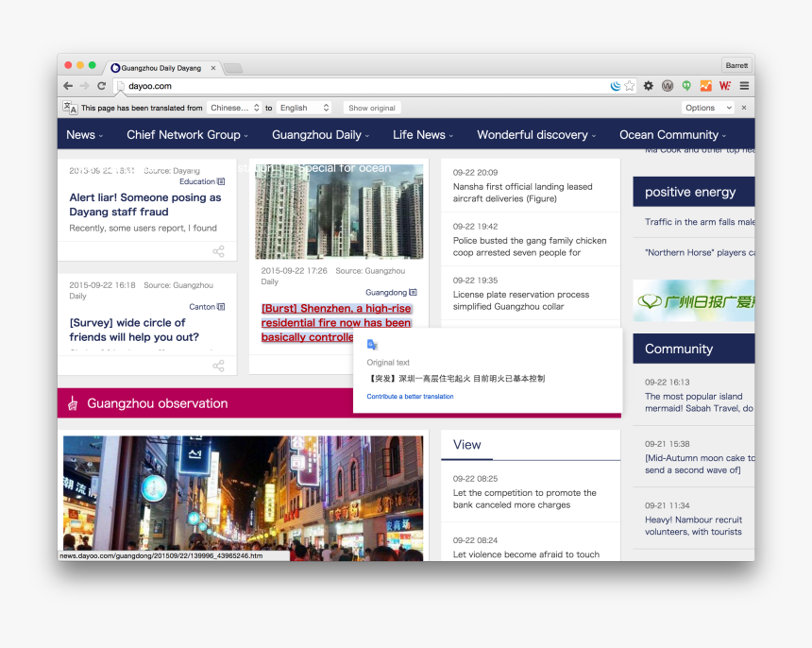Click the positive energy section header

pyautogui.click(x=693, y=192)
